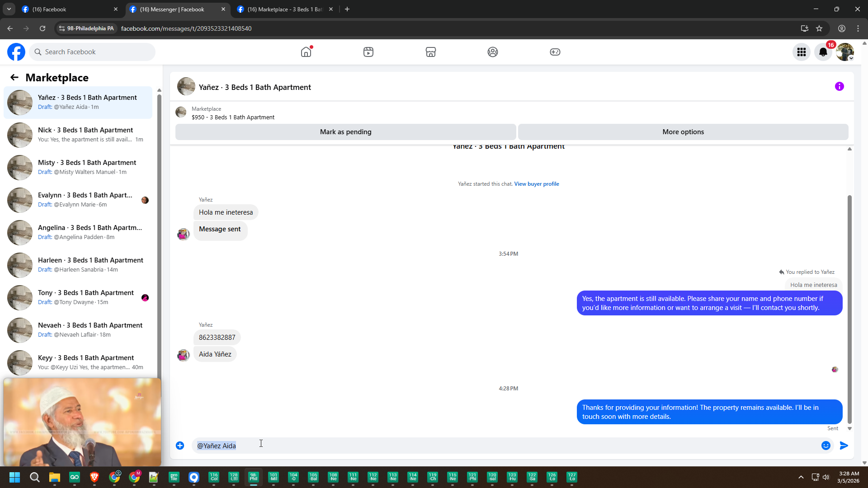Open Harleen's apartment conversation
The height and width of the screenshot is (488, 868).
[x=78, y=265]
